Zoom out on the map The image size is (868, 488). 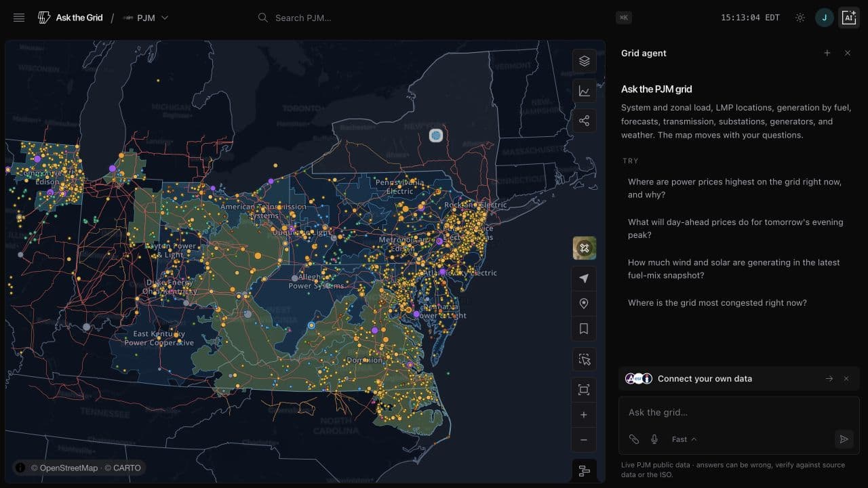[584, 440]
